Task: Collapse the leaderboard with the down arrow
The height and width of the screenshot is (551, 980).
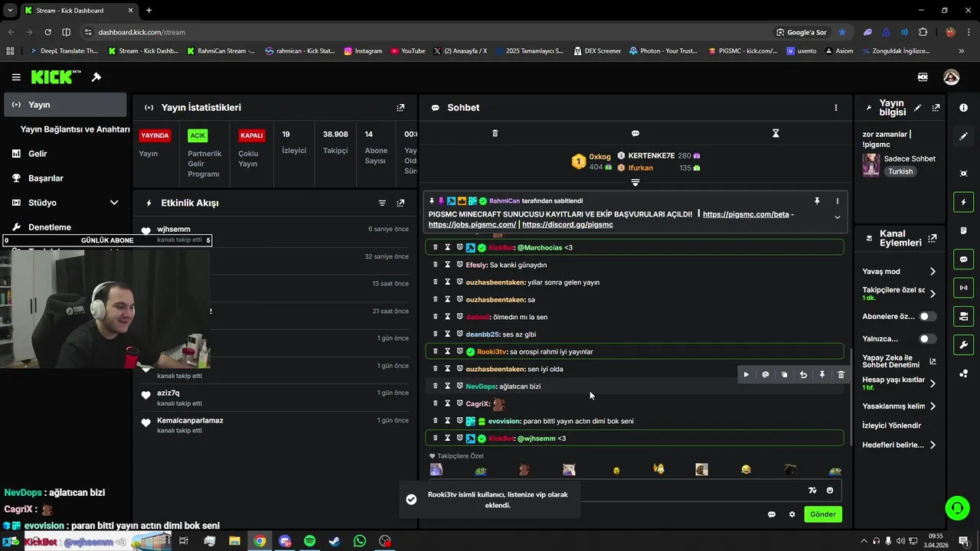Action: click(635, 182)
